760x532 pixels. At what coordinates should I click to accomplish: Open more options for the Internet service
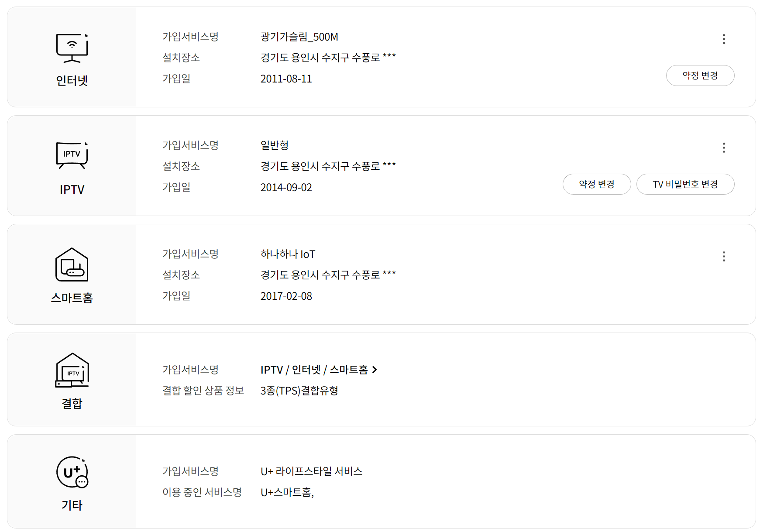724,39
